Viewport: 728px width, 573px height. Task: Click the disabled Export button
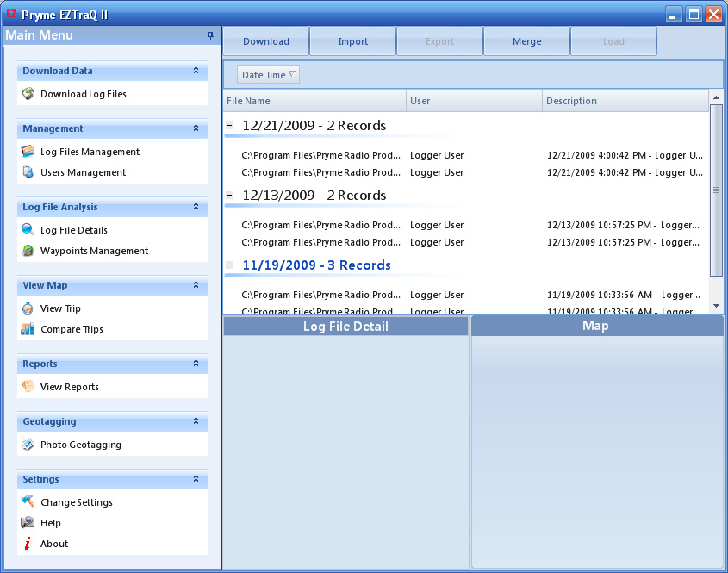(x=439, y=41)
